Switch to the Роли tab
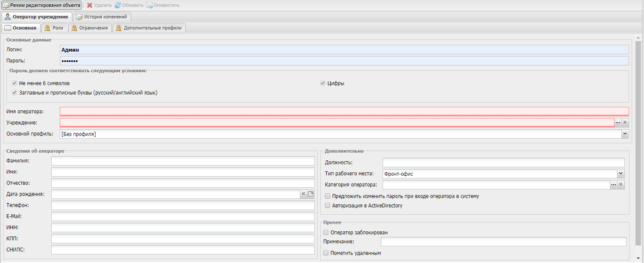This screenshot has height=263, width=644. pos(54,28)
